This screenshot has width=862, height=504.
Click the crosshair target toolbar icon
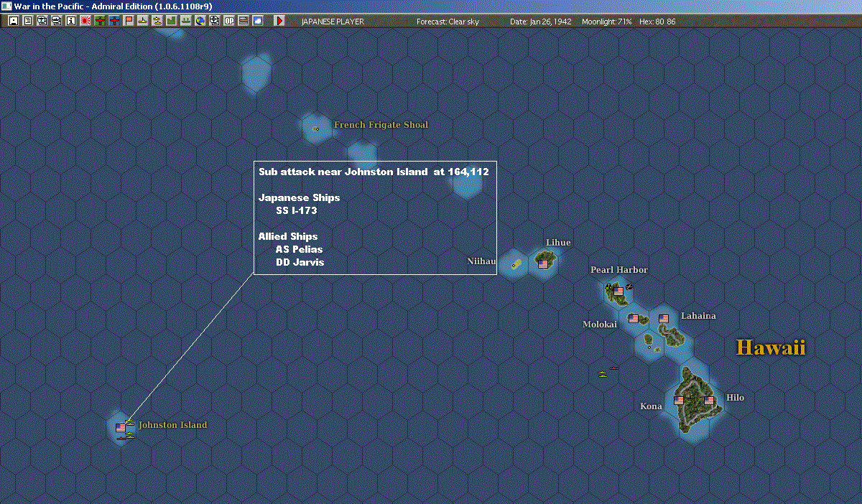(215, 21)
